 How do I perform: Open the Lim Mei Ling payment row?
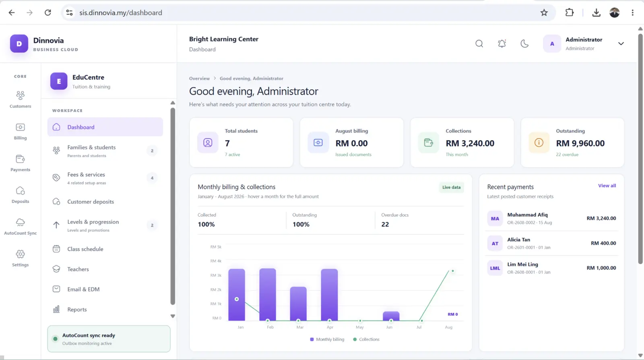[551, 268]
